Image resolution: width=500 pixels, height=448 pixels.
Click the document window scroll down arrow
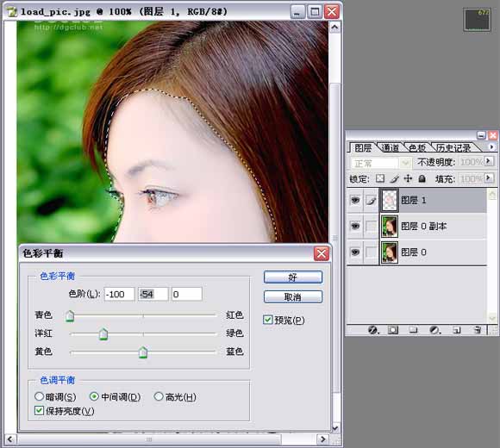click(334, 427)
